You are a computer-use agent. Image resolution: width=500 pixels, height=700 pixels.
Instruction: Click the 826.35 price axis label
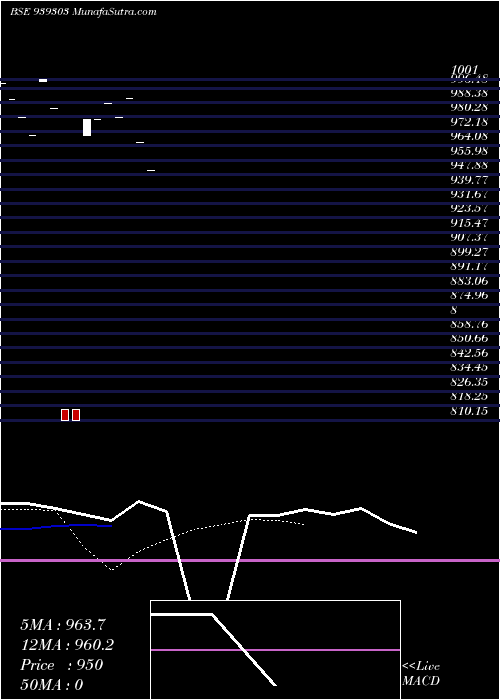[x=469, y=382]
